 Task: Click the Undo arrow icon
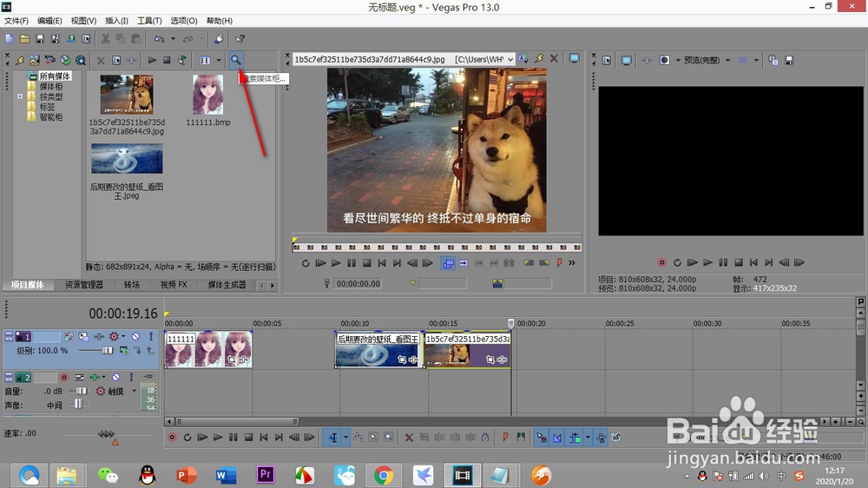160,39
